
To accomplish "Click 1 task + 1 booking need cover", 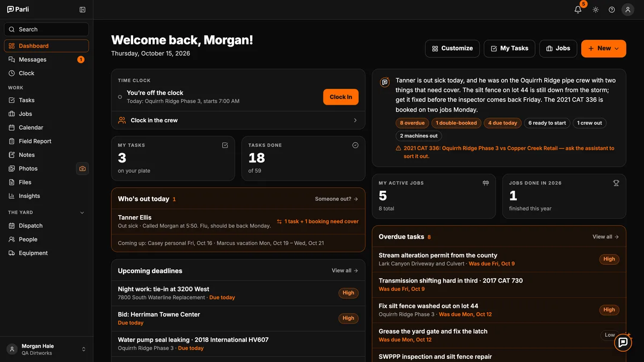I will 318,221.
